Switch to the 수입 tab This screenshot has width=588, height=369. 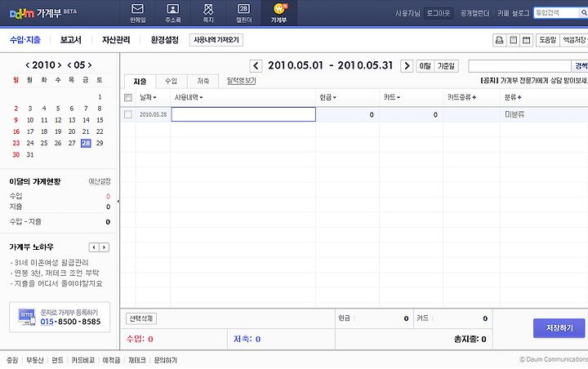point(171,81)
